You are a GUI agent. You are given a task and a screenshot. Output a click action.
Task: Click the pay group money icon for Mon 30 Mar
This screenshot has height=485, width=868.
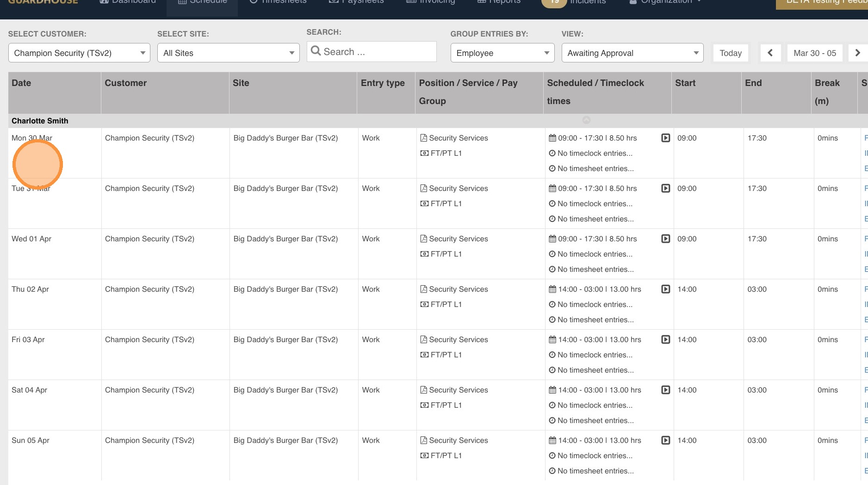point(424,153)
